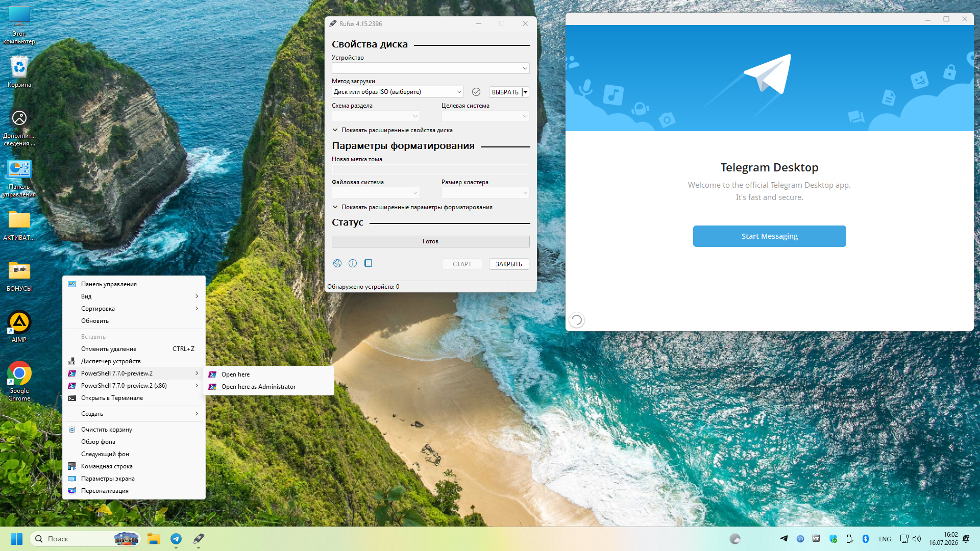
Task: Choose Следующий фон in the context menu
Action: [x=134, y=454]
